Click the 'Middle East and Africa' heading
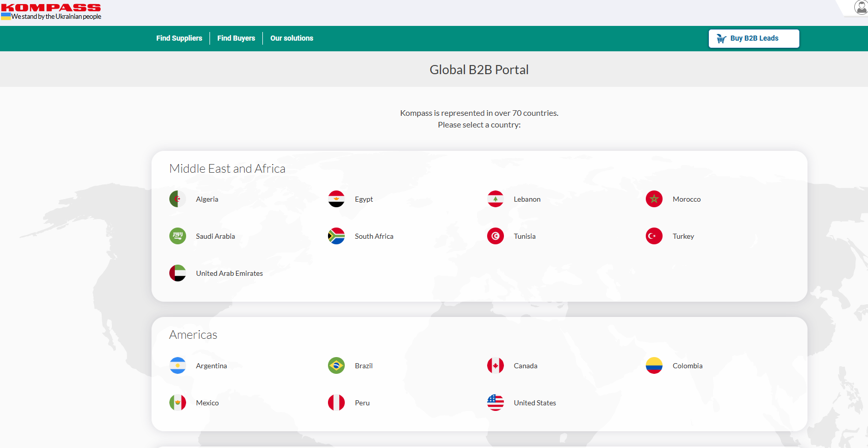 pos(227,169)
